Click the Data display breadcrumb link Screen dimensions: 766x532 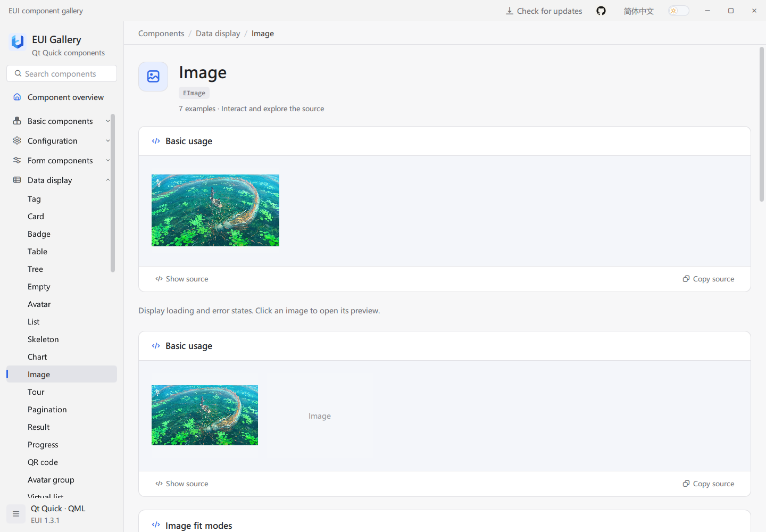pos(218,33)
